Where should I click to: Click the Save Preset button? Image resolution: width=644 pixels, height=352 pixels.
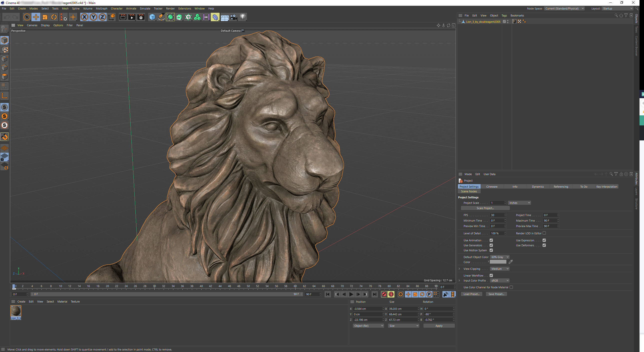tap(496, 294)
